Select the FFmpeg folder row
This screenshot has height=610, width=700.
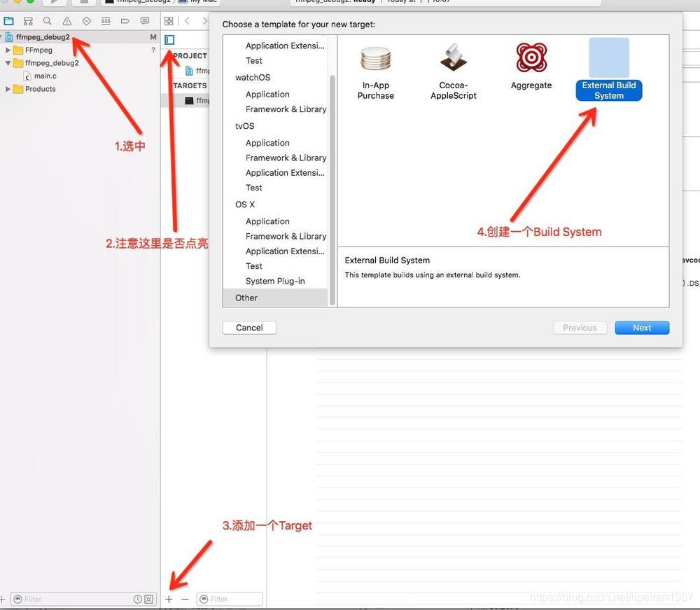coord(80,50)
